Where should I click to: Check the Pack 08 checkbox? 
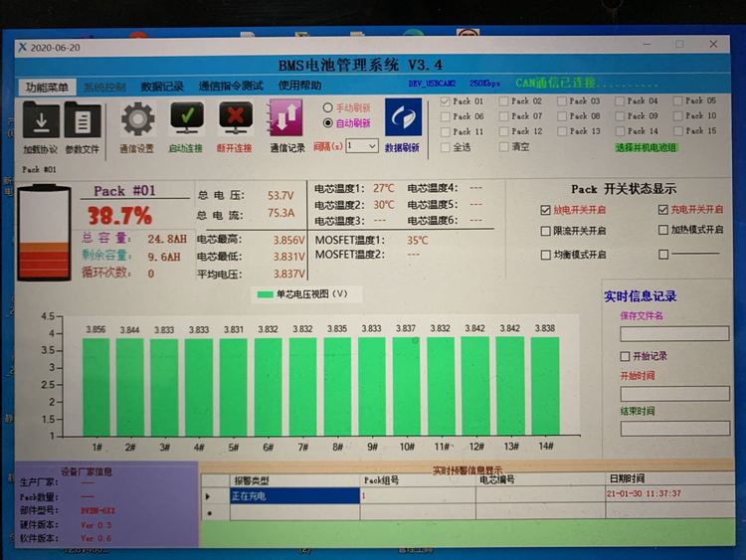point(562,116)
